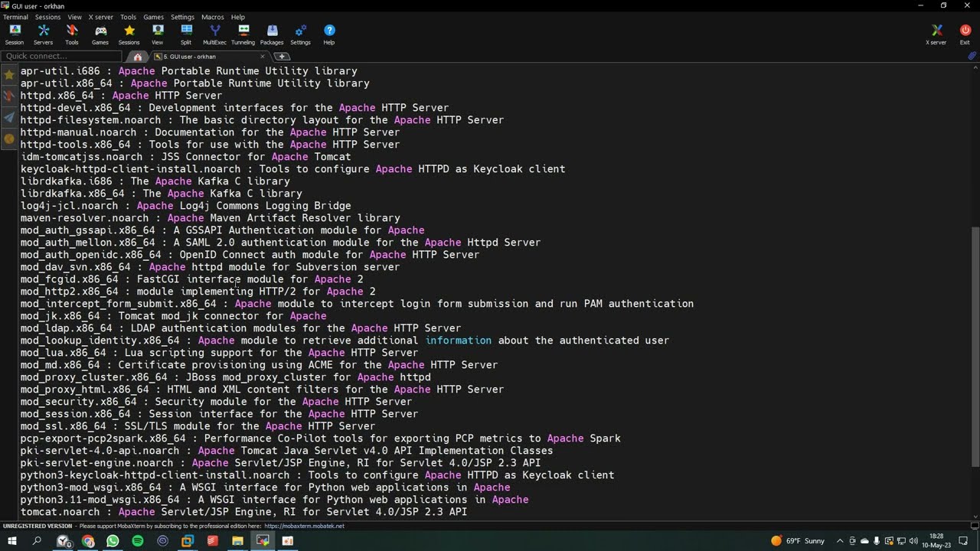Click the 'httpd.x86_64' package name
Screen dimensions: 980x551
[x=57, y=96]
